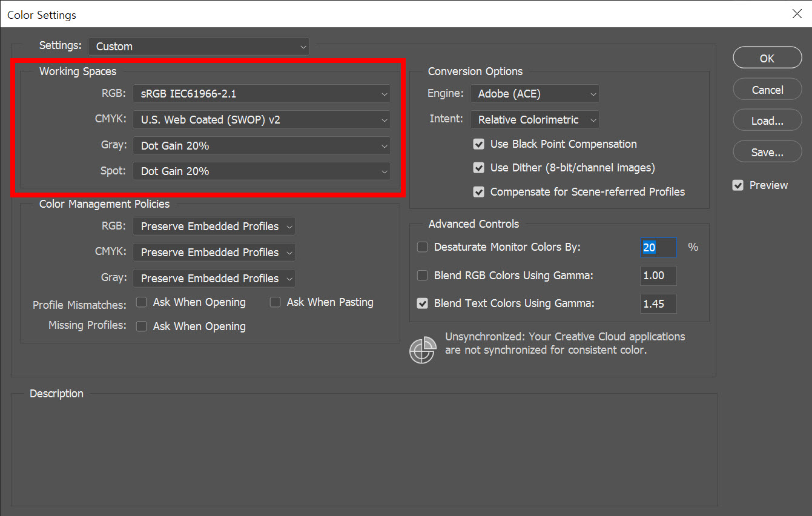Disable Blend Text Colors Using Gamma
The image size is (812, 516).
[x=423, y=303]
